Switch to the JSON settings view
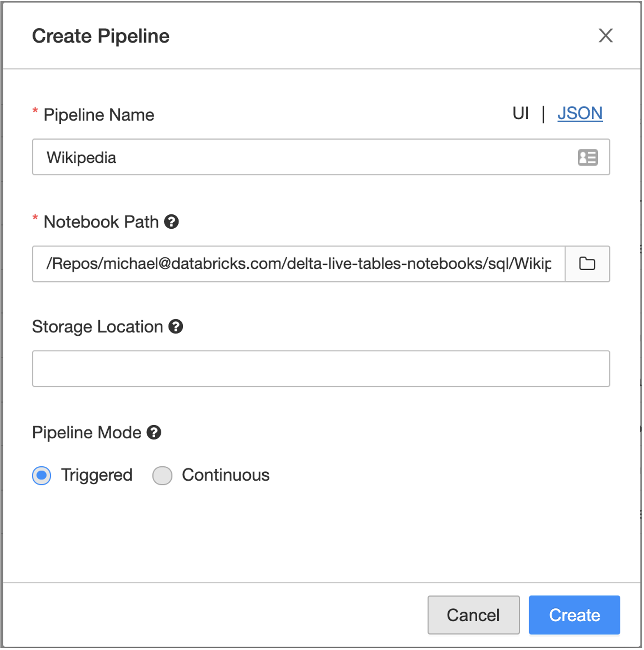 click(x=580, y=113)
